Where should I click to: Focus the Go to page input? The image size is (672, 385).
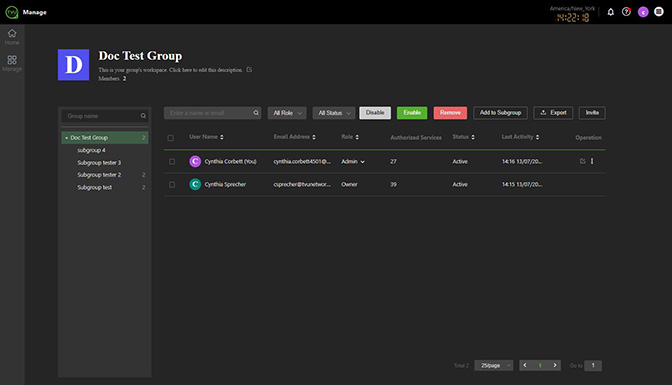[x=593, y=365]
